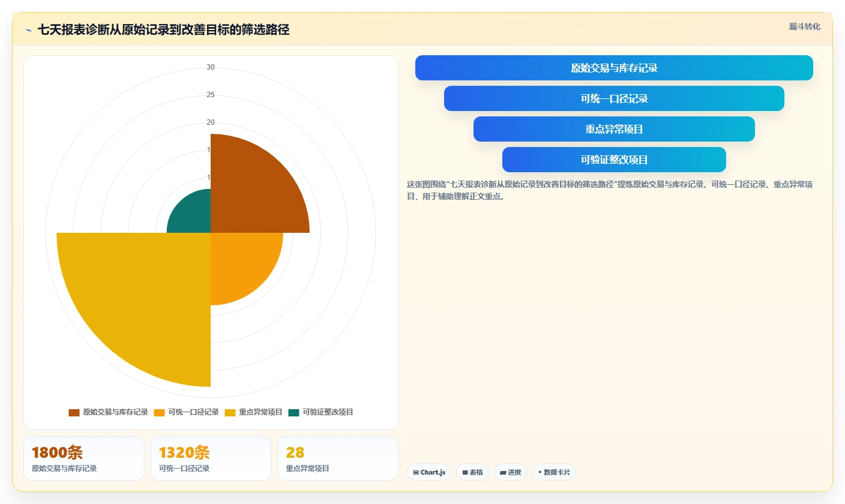This screenshot has height=504, width=845.
Task: Click legend label 重点异常项目
Action: tap(260, 412)
